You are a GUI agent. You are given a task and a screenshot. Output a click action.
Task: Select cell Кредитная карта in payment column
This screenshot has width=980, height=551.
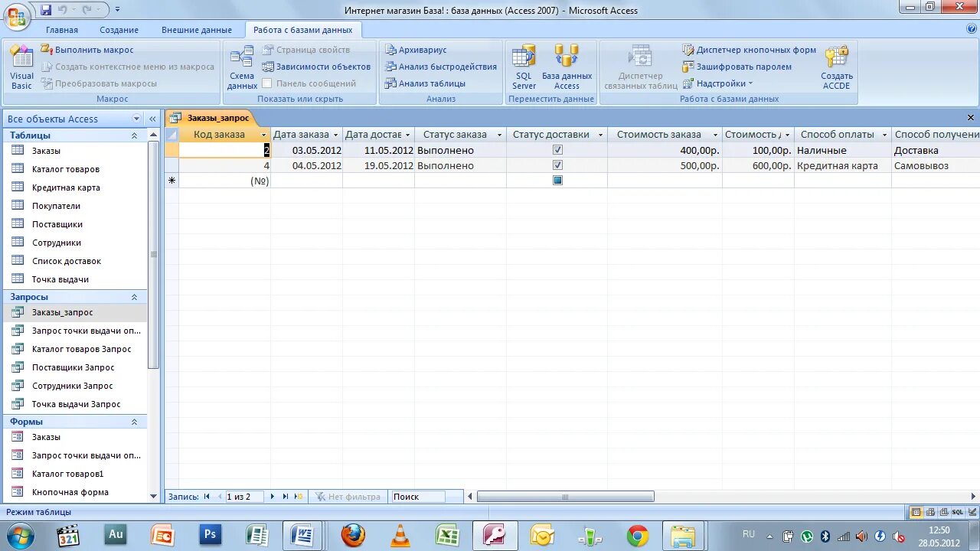coord(842,165)
